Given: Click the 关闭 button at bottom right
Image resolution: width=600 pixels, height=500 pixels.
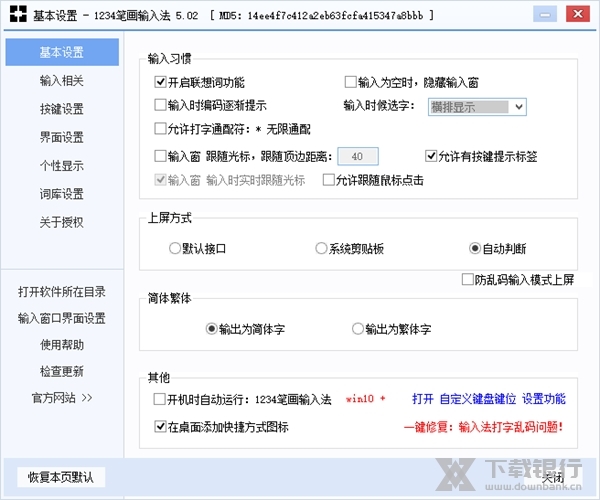Looking at the screenshot, I should point(553,477).
